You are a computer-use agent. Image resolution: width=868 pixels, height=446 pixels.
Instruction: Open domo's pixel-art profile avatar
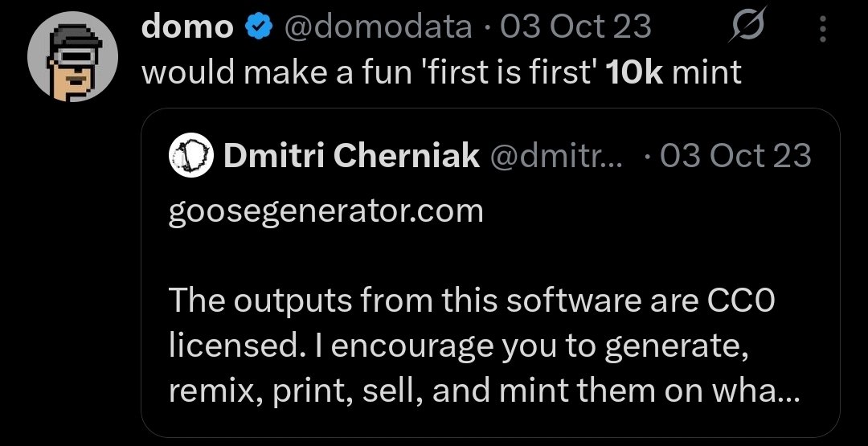[72, 57]
